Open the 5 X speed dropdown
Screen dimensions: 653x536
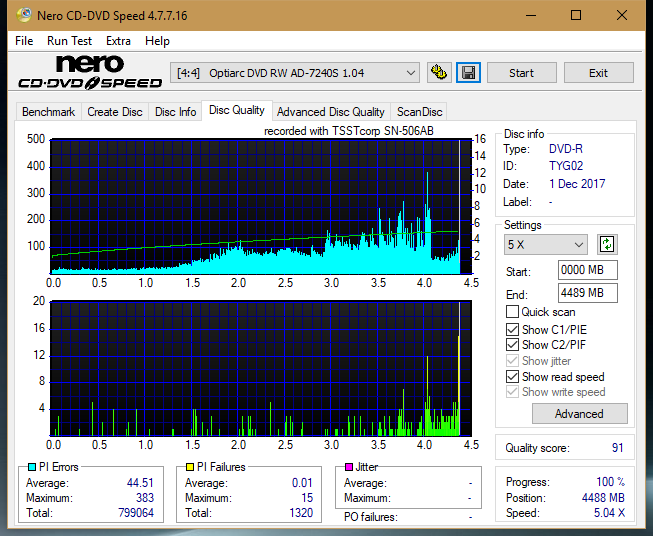coord(546,244)
